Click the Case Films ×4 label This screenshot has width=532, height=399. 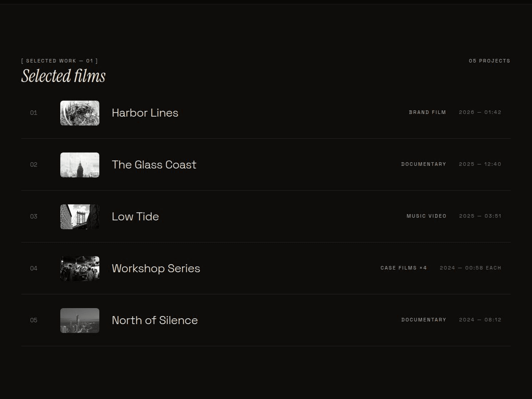click(x=404, y=268)
